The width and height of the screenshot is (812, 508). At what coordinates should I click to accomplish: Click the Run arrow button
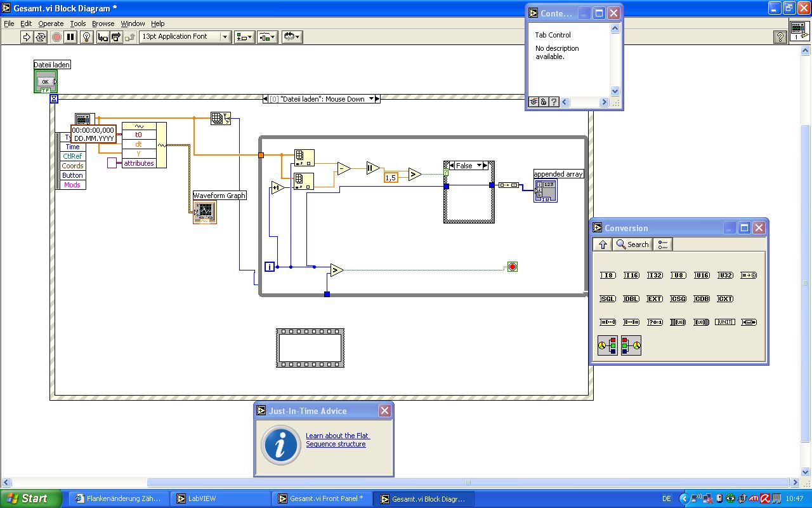click(27, 37)
